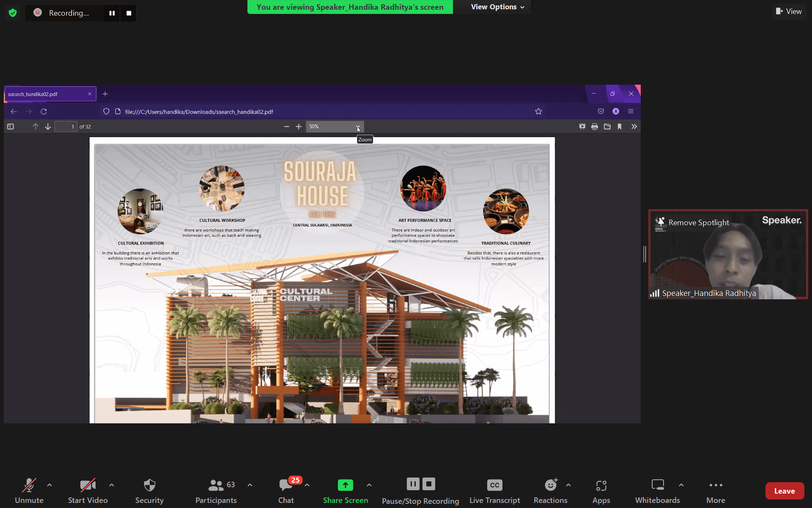Screen dimensions: 812x508
Task: Open Security shield options
Action: (149, 491)
